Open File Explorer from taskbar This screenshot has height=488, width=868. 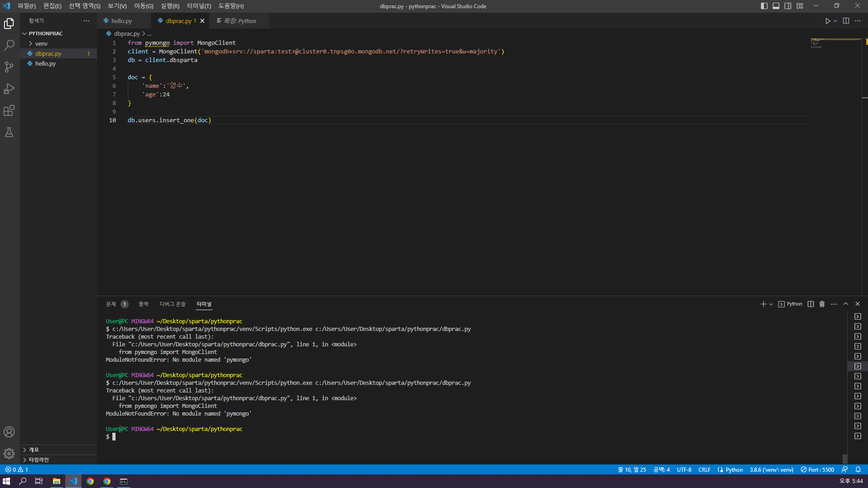[57, 481]
